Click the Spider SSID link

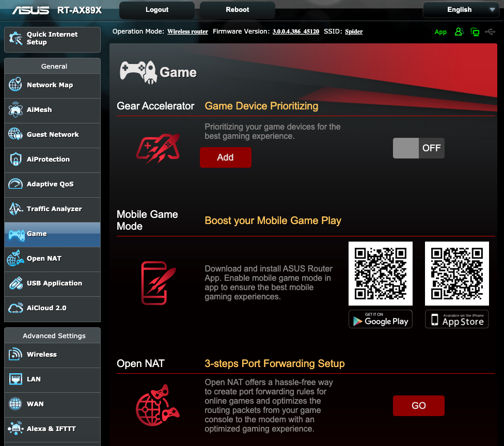pyautogui.click(x=354, y=31)
